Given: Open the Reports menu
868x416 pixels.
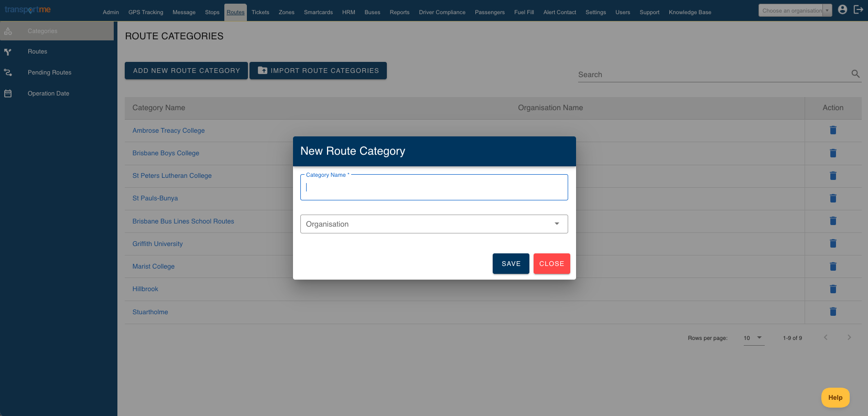Looking at the screenshot, I should pos(399,12).
